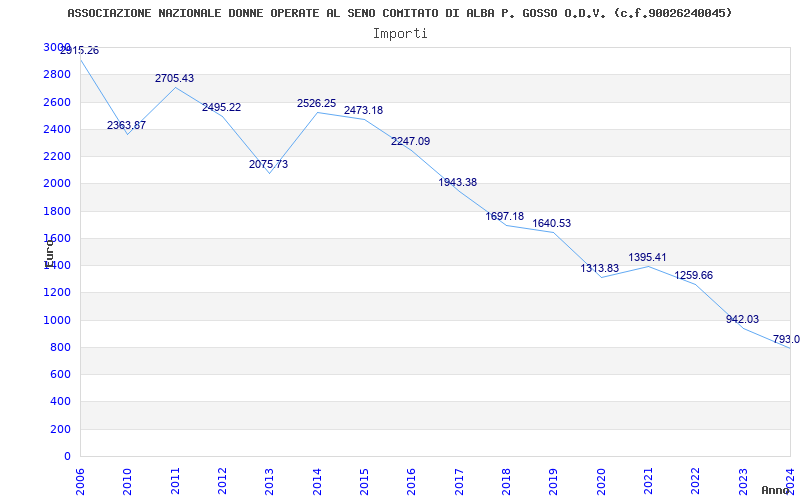Viewport: 800px width, 500px height.
Task: Click the Importi subtitle
Action: (x=400, y=33)
